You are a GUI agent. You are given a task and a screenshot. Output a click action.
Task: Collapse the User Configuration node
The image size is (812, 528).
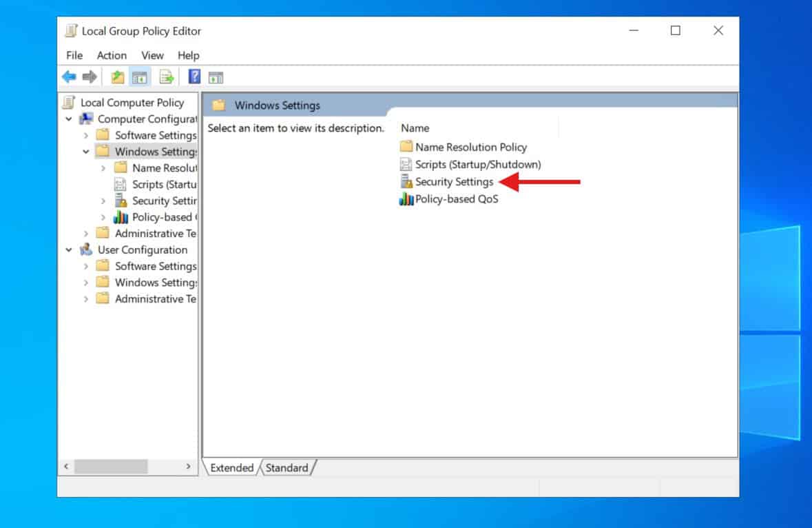[x=69, y=250]
